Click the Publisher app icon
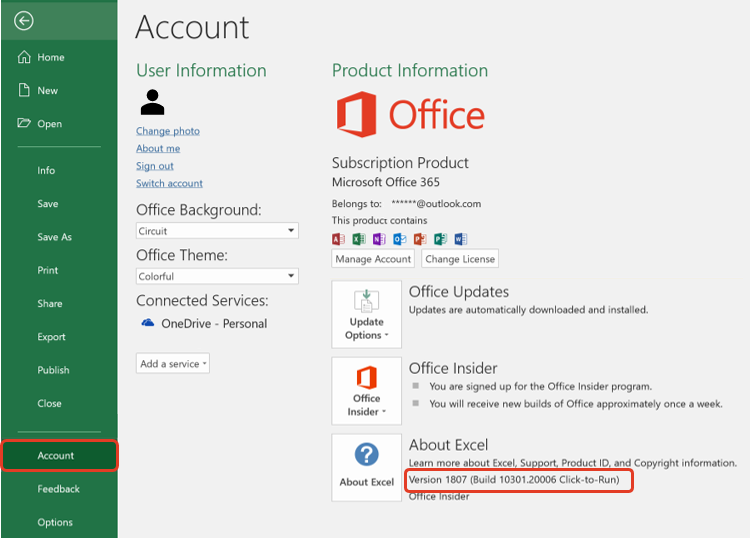Viewport: 750px width, 538px height. pyautogui.click(x=441, y=239)
